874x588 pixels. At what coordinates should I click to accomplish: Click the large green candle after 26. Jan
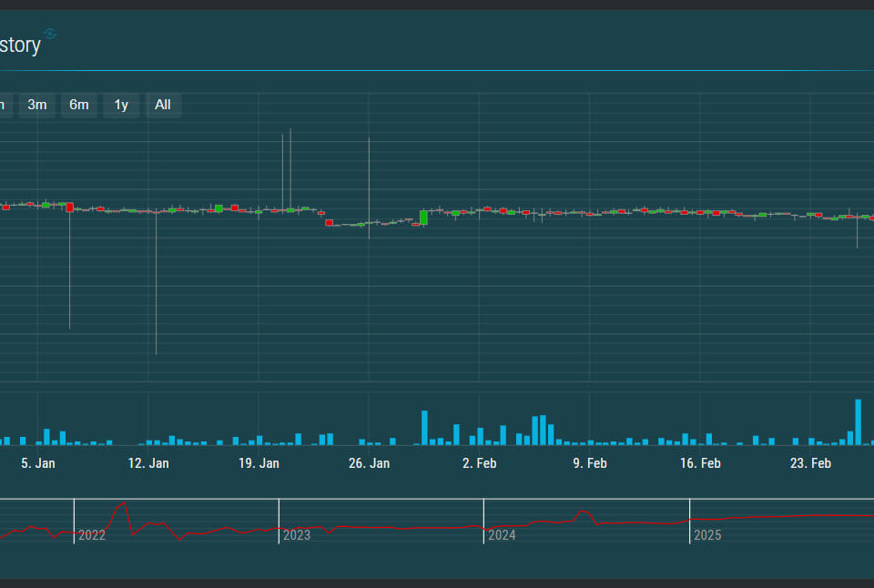click(x=423, y=218)
